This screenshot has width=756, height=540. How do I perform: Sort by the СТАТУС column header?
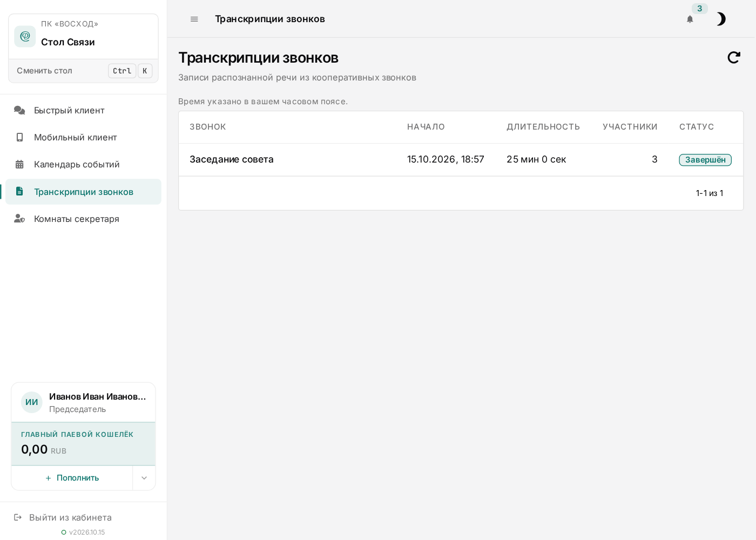pos(697,127)
